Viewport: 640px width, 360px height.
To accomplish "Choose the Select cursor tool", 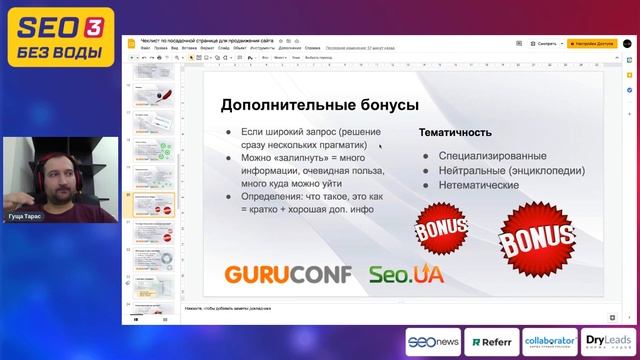I will coord(191,58).
